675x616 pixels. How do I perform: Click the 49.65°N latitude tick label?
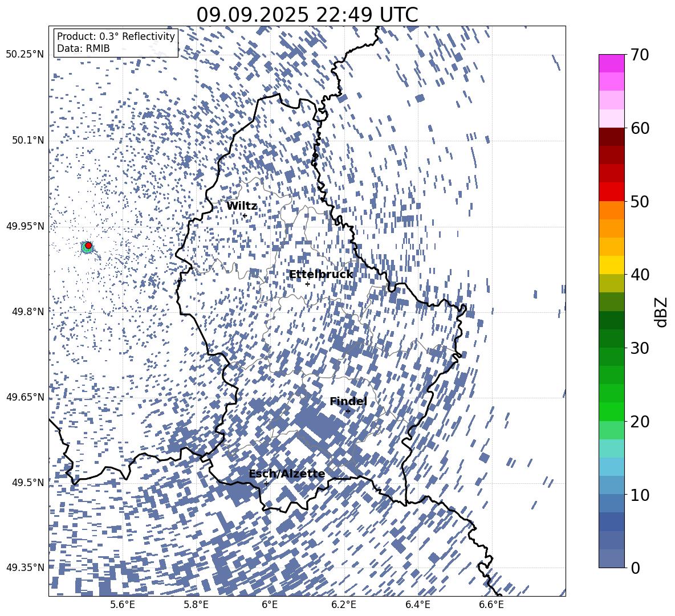(x=25, y=397)
